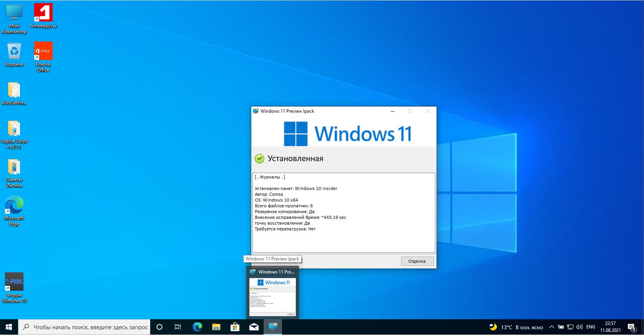Open the Mail app in the taskbar

(x=254, y=327)
